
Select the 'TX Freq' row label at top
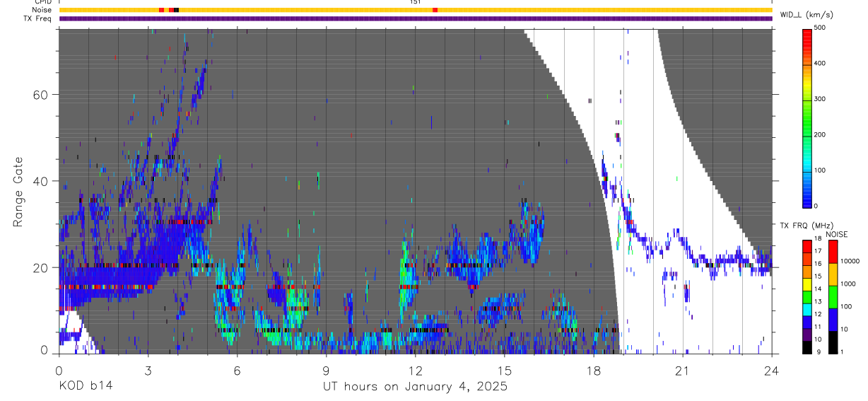pyautogui.click(x=38, y=18)
